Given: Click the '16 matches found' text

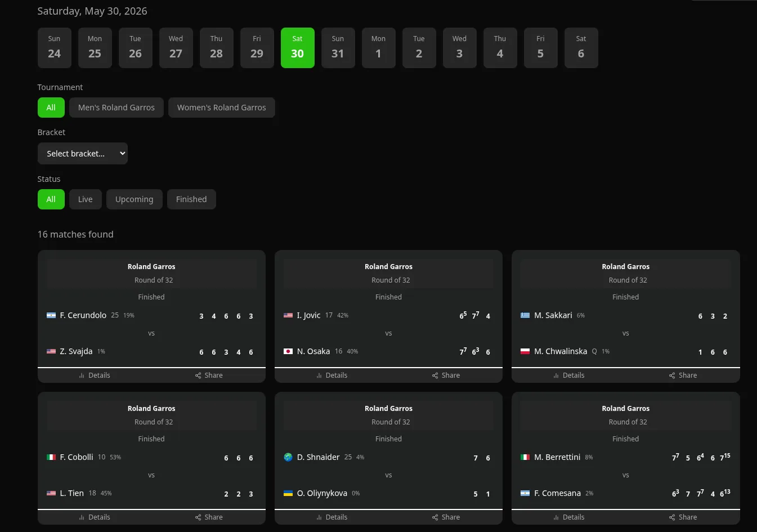Looking at the screenshot, I should click(x=75, y=234).
